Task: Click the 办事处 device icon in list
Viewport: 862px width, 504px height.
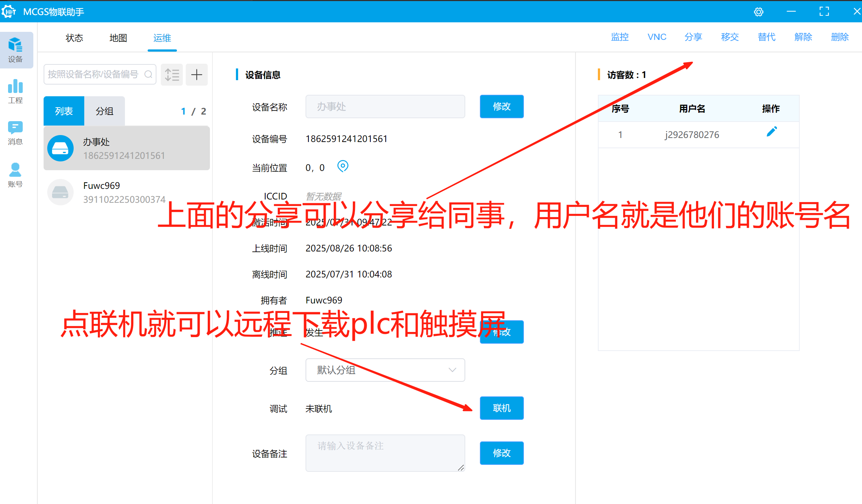Action: 60,148
